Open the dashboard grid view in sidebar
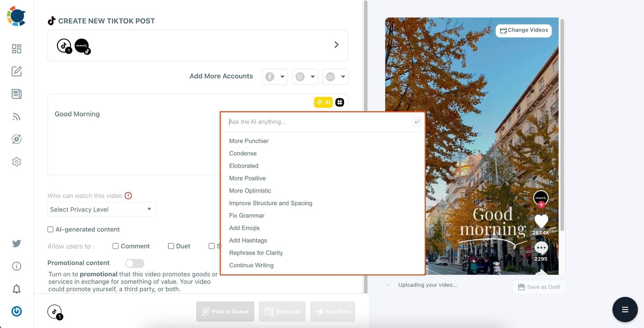 tap(16, 49)
